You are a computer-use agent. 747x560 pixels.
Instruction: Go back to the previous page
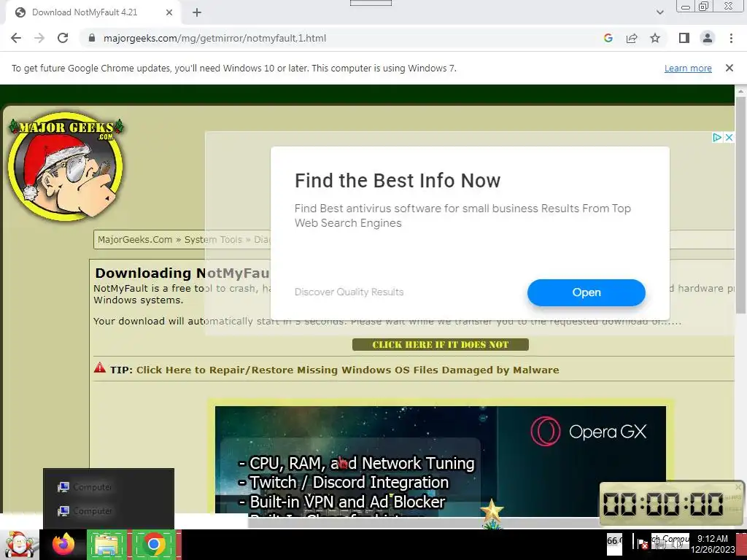[x=16, y=38]
